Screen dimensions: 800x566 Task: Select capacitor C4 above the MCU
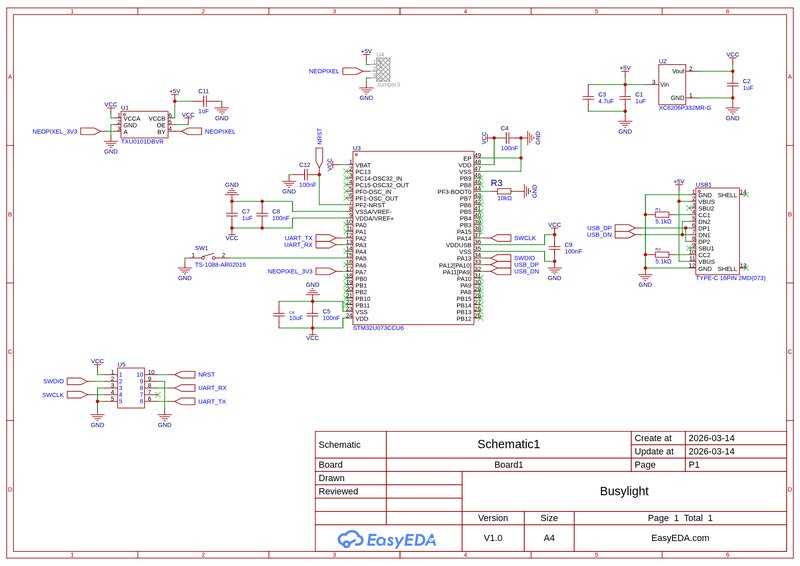click(507, 138)
